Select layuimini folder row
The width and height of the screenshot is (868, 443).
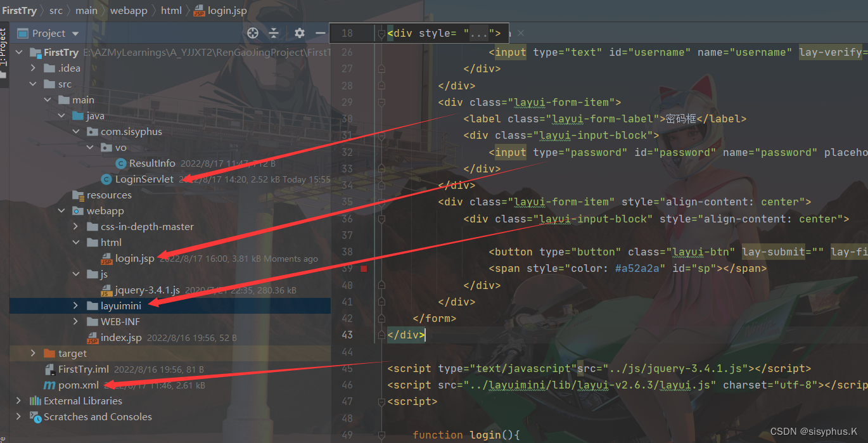[x=170, y=306]
